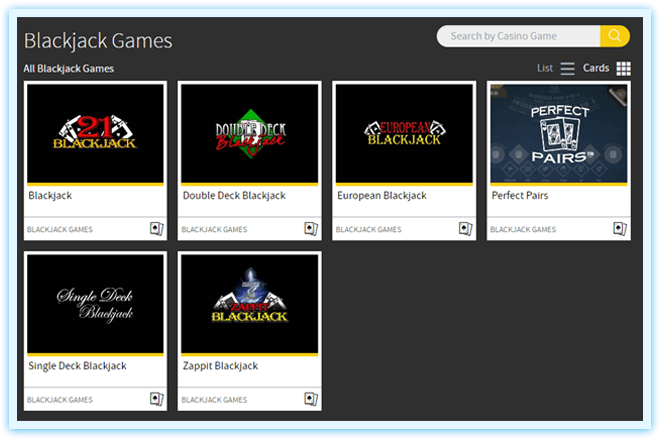Screen dimensions: 659x439
Task: Open the Double Deck Blackjack thumbnail
Action: point(250,134)
